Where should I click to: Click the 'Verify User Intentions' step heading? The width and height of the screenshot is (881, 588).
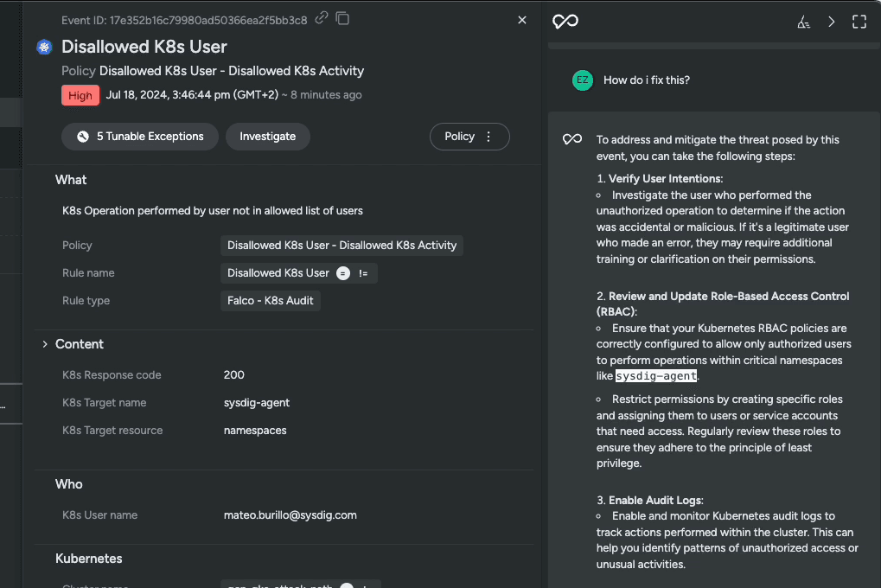tap(666, 179)
